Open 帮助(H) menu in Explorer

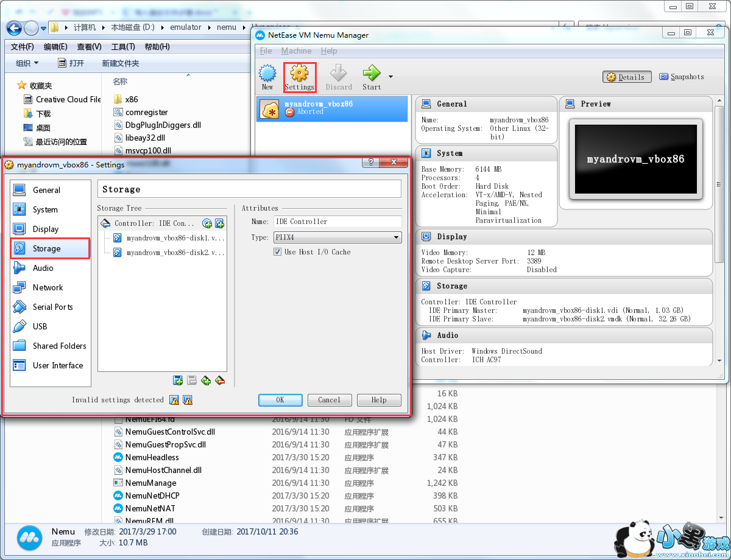pos(157,47)
